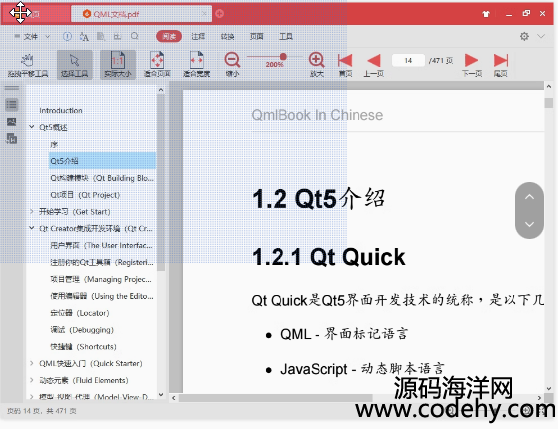
Task: Click the horizontal scrollbar left arrow
Action: coord(174,398)
